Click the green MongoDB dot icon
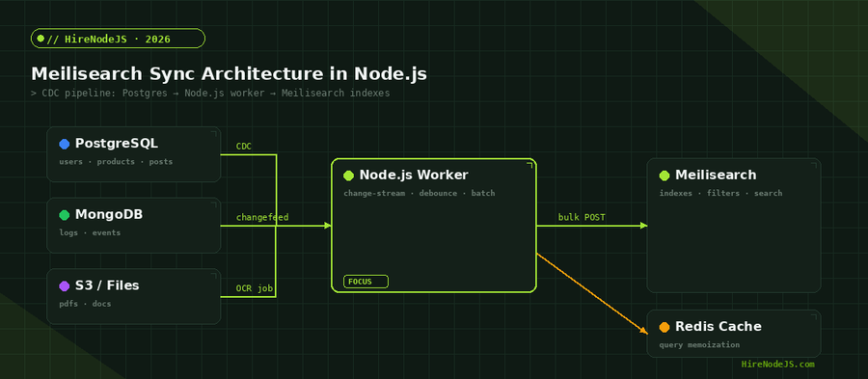The image size is (868, 379). click(65, 215)
